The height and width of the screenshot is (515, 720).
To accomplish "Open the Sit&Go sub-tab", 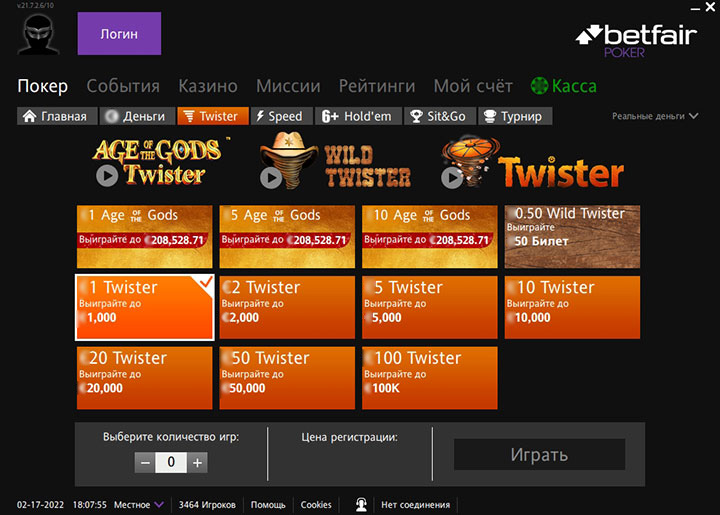I will point(440,116).
